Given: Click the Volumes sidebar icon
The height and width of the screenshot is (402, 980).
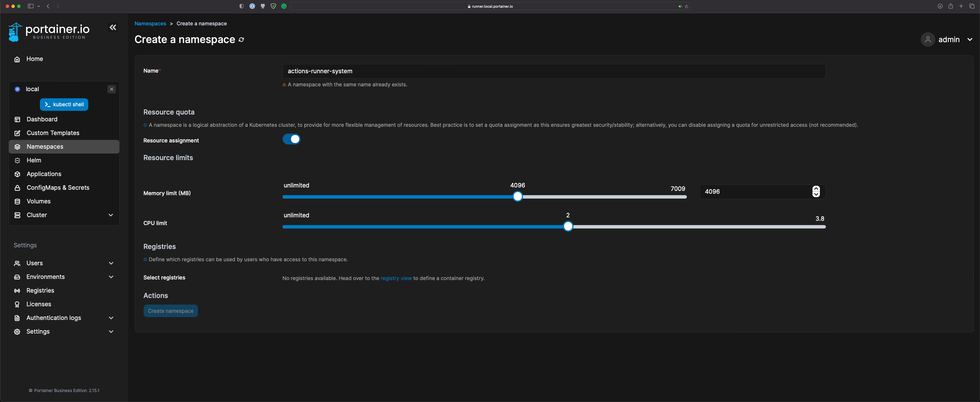Looking at the screenshot, I should (x=17, y=201).
